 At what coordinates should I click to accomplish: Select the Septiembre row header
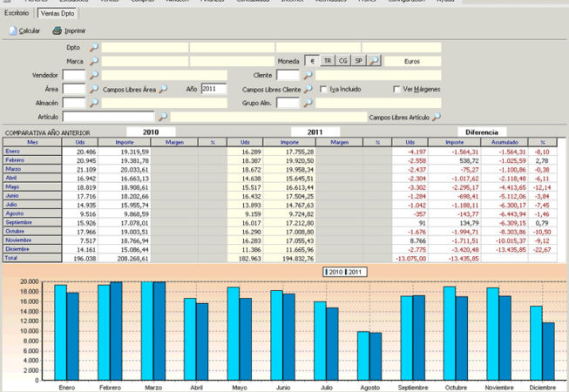[32, 222]
